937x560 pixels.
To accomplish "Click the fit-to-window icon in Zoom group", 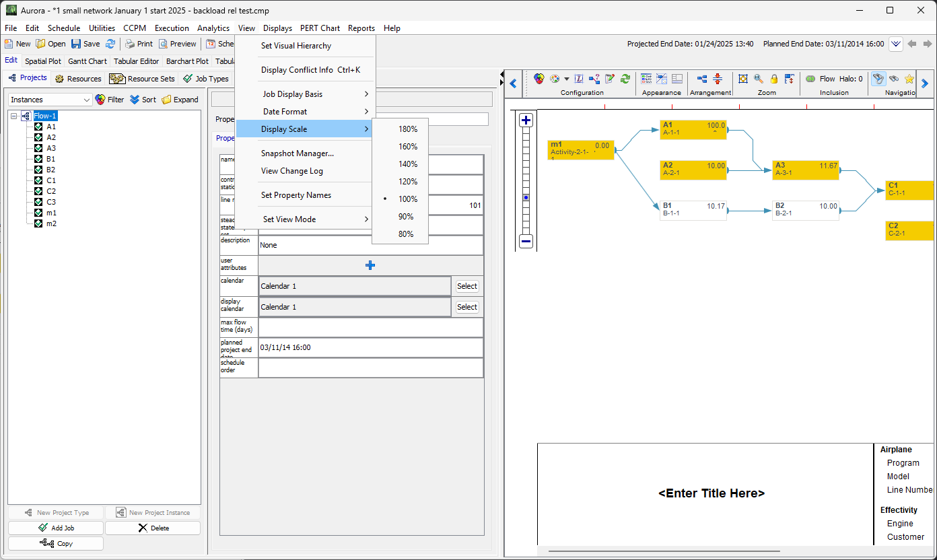I will pos(743,79).
